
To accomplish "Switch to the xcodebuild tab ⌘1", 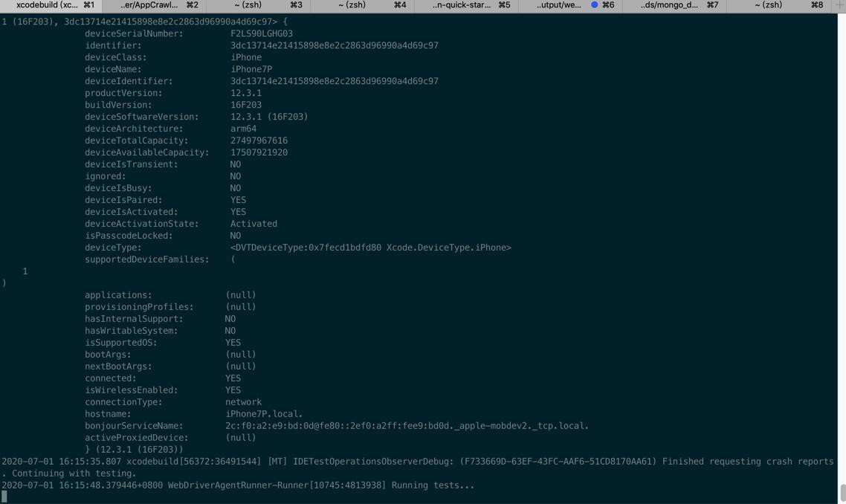I will tap(52, 5).
